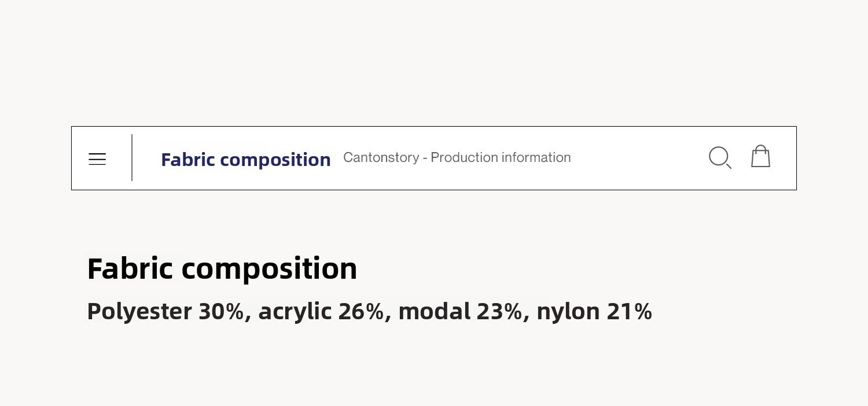Open the hamburger menu
868x406 pixels.
tap(97, 159)
